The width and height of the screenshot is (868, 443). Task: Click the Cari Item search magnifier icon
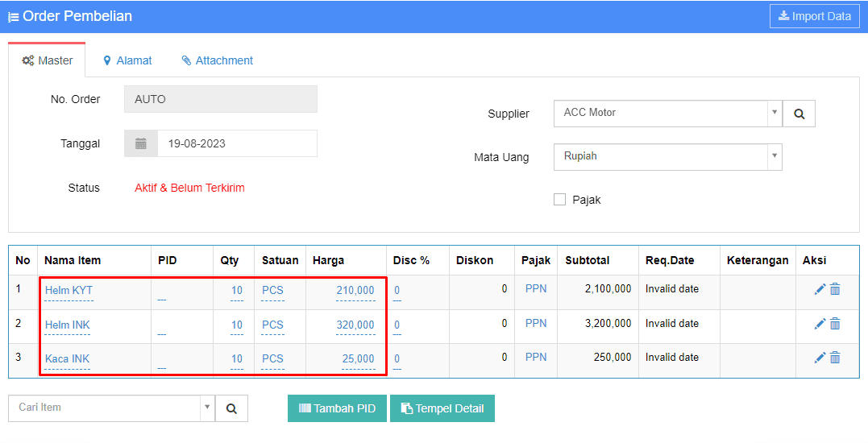pyautogui.click(x=231, y=408)
